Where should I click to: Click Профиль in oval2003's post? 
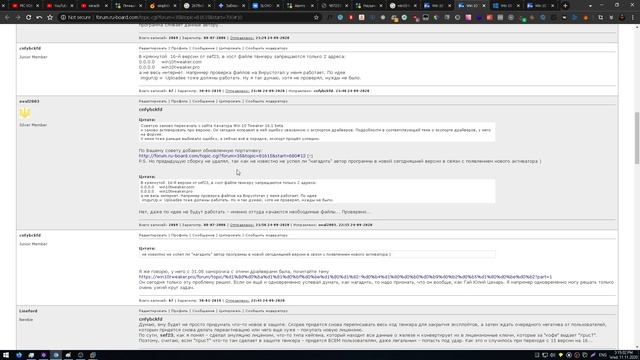(x=179, y=101)
